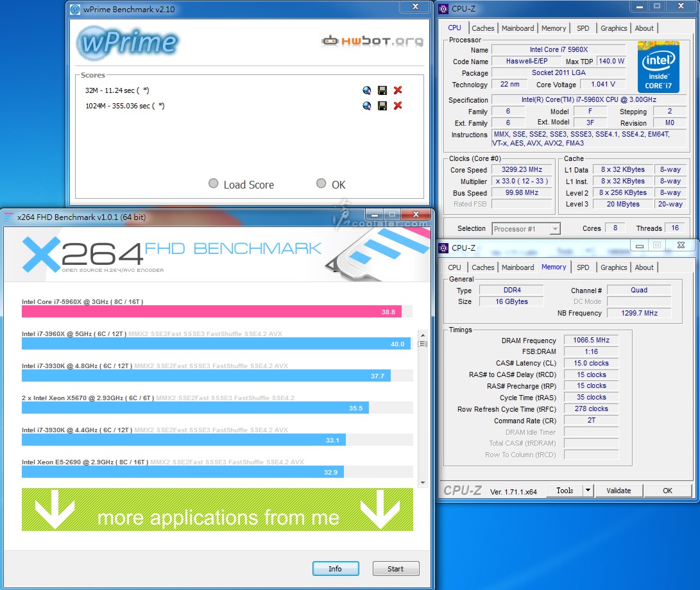Delete the 32M score with red X

(398, 90)
